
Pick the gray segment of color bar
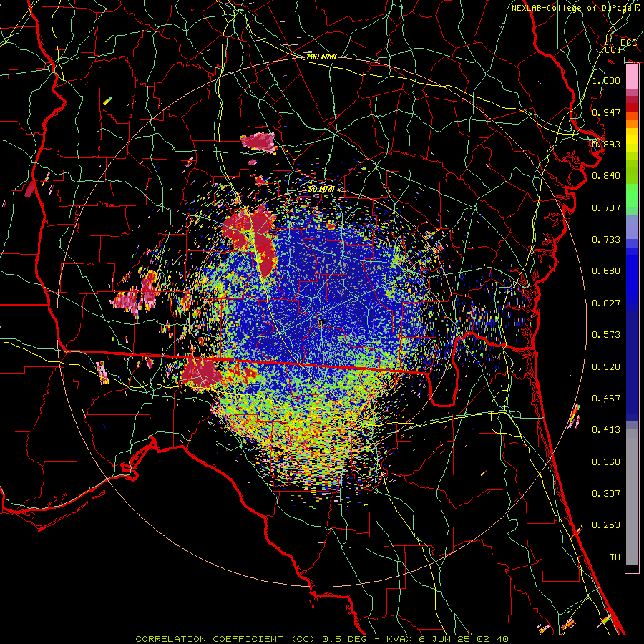pyautogui.click(x=632, y=497)
